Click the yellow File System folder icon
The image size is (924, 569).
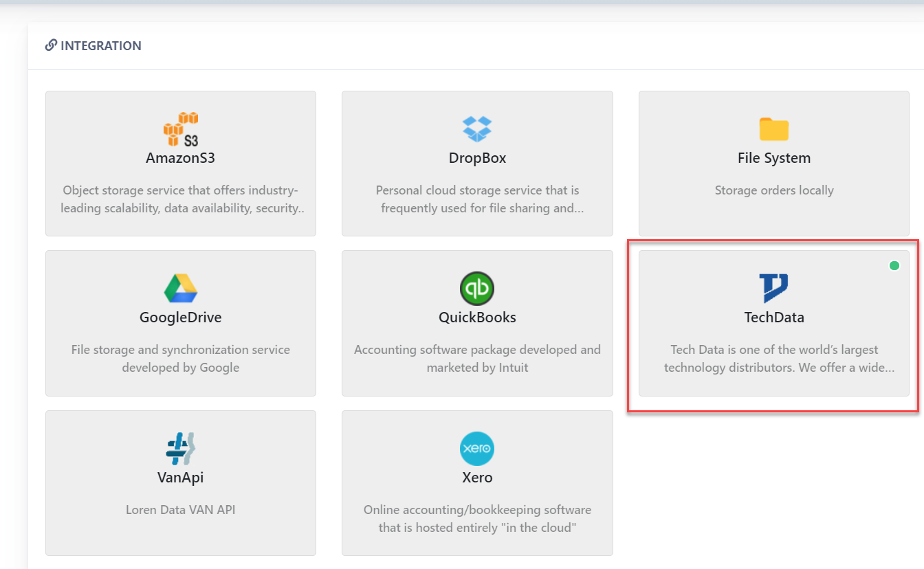click(774, 129)
